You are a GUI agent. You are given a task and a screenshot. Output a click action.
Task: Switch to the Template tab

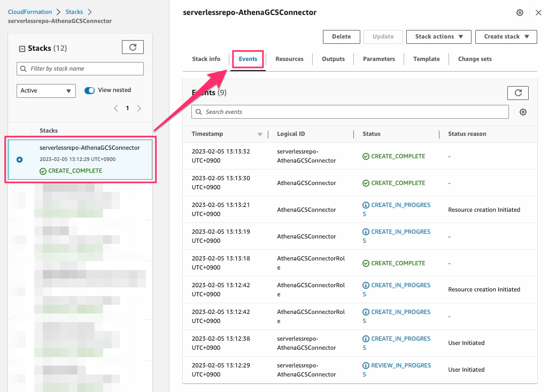point(427,59)
